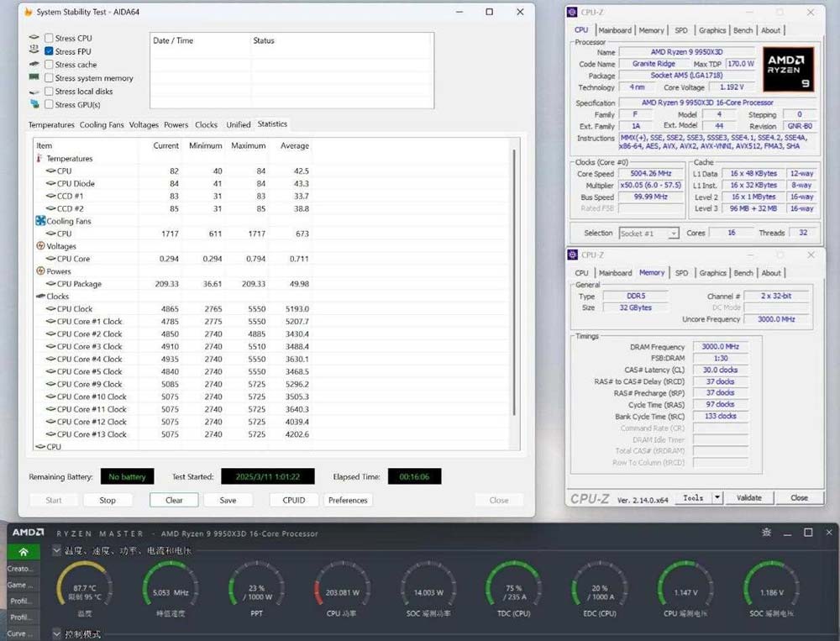
Task: Open SPD tab in upper CPU-Z window
Action: point(681,30)
